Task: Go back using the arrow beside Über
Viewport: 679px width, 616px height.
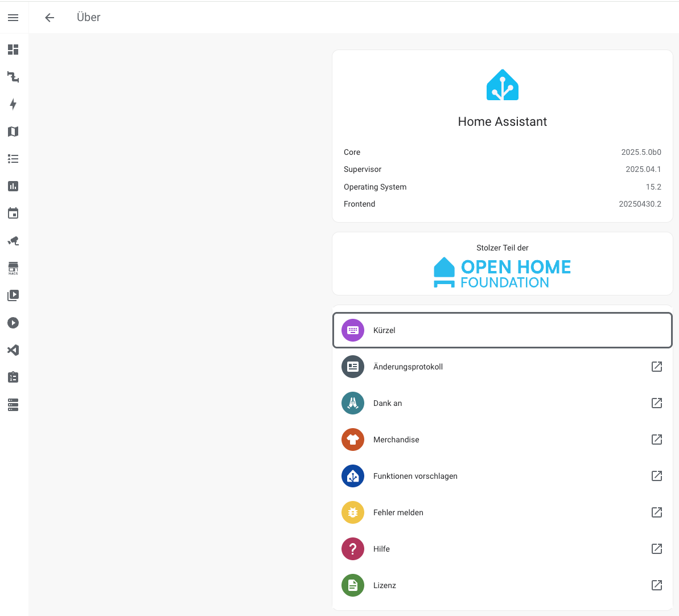Action: coord(50,17)
